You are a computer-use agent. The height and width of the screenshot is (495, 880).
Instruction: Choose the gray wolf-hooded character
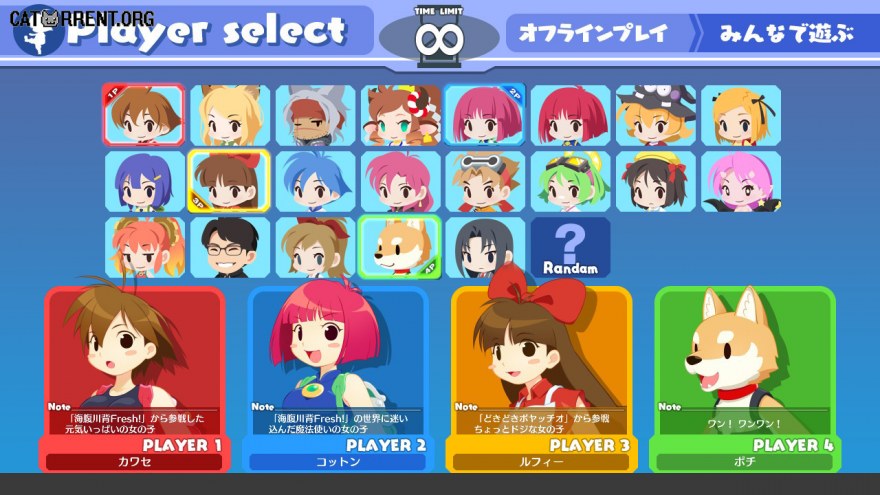point(315,116)
